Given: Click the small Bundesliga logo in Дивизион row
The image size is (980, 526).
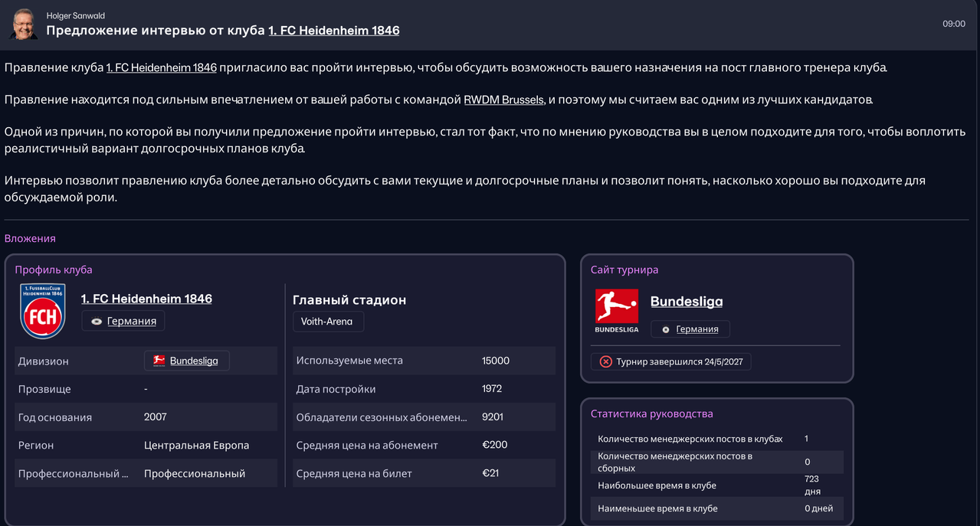Looking at the screenshot, I should (159, 361).
